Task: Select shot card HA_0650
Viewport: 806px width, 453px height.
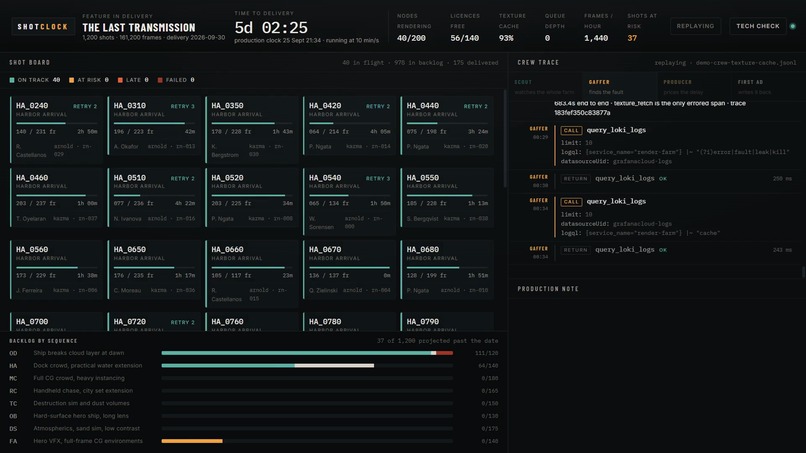Action: 154,270
